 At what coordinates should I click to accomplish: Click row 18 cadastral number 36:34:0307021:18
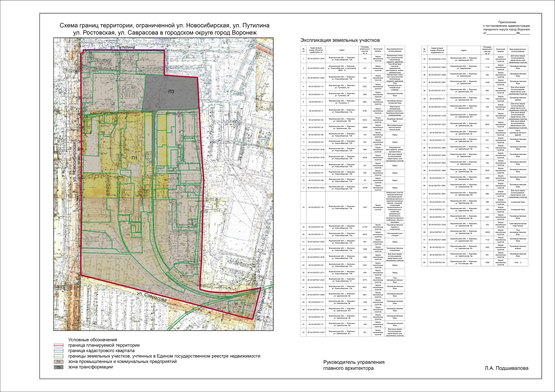[x=316, y=207]
